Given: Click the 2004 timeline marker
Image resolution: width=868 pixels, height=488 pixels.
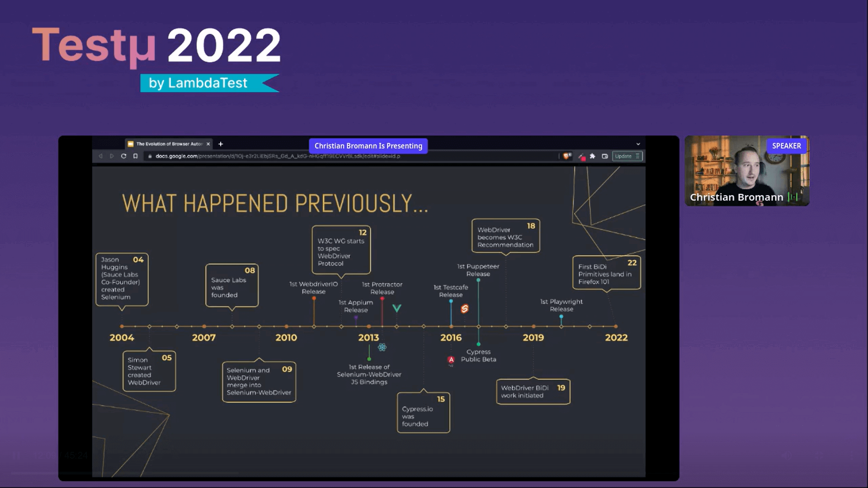Looking at the screenshot, I should pos(122,338).
